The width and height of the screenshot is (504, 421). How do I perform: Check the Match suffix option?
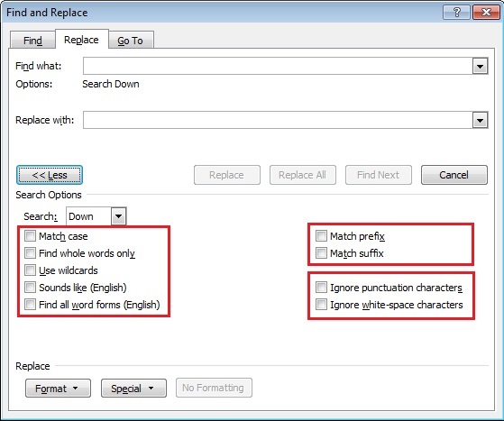pyautogui.click(x=321, y=253)
